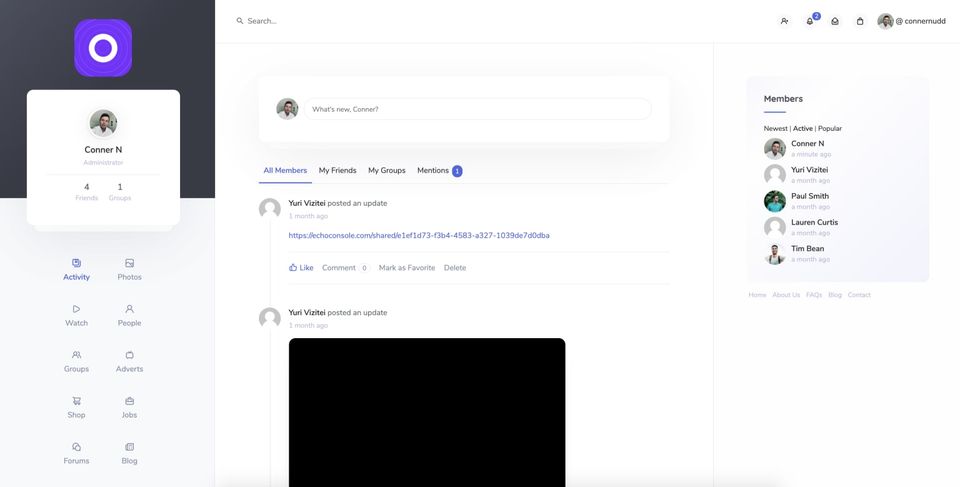Open the Groups section icon
The height and width of the screenshot is (487, 960).
click(x=77, y=355)
